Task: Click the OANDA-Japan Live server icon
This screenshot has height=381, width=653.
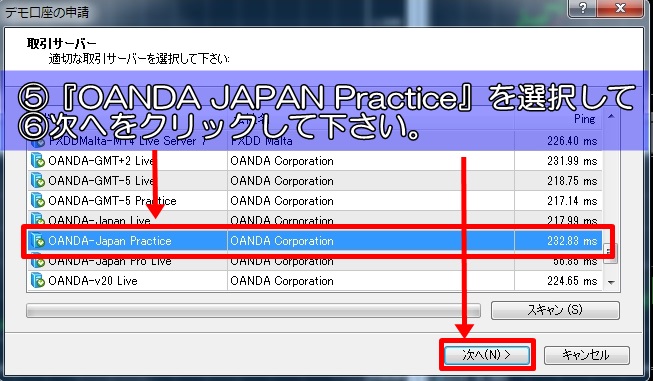Action: pyautogui.click(x=38, y=219)
